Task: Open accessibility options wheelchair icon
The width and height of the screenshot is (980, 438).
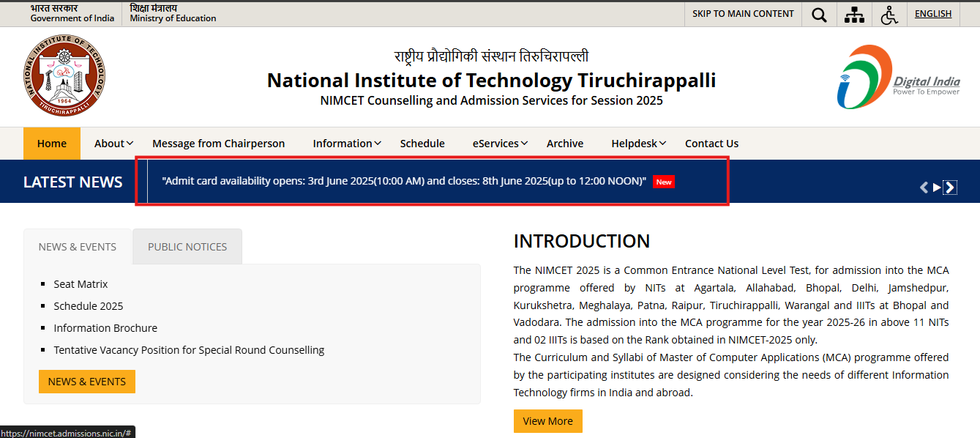Action: click(889, 14)
